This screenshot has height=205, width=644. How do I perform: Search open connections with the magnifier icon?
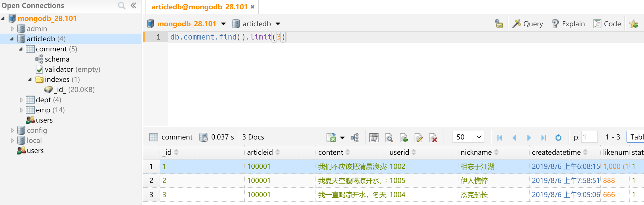121,5
